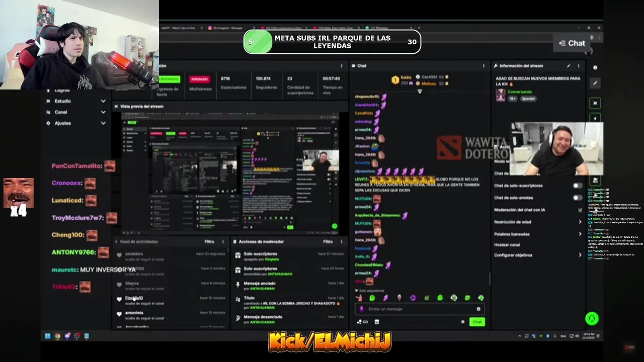
Task: Click the 18+ tag
Action: [x=513, y=99]
